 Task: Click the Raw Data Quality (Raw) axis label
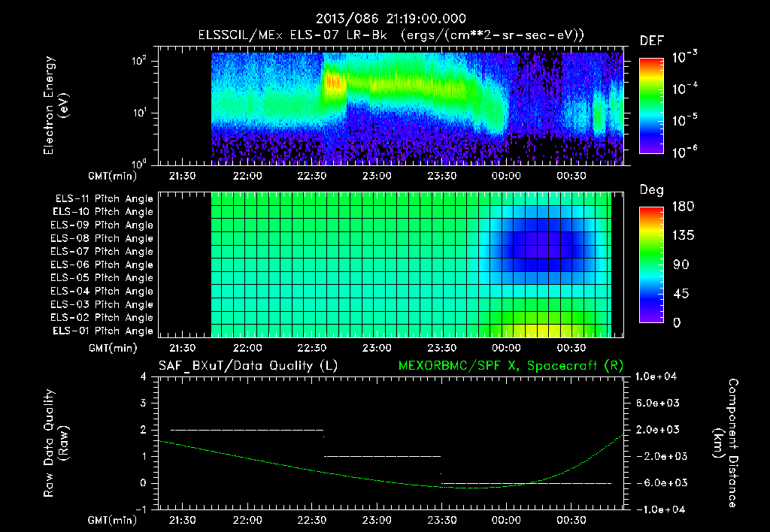click(55, 443)
